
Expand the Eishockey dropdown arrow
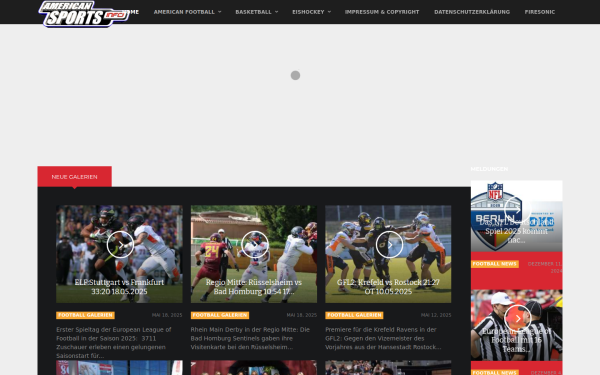pos(329,12)
